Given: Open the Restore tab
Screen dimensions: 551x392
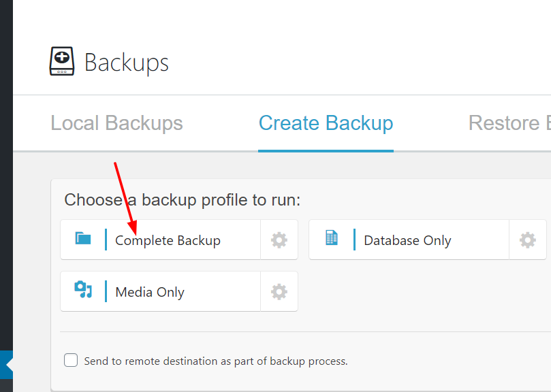Looking at the screenshot, I should pos(509,123).
